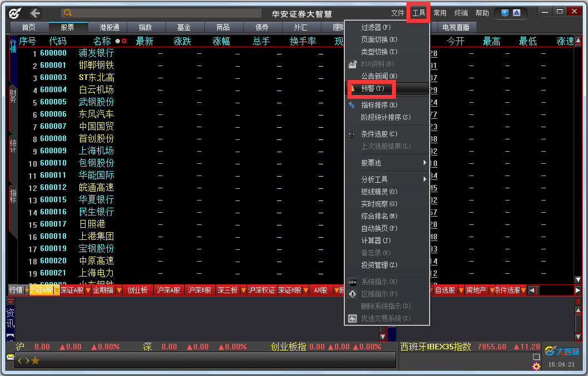Sort by the 代码 column header
The image size is (588, 376).
tap(58, 41)
